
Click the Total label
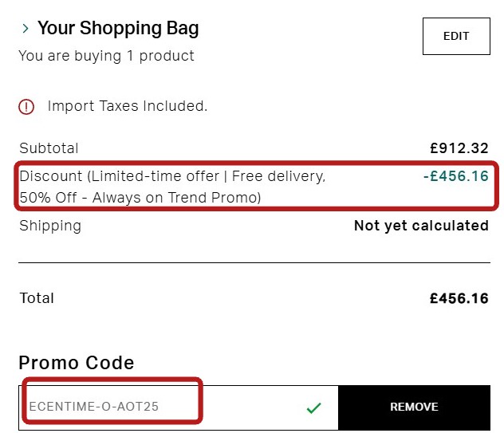click(x=37, y=298)
